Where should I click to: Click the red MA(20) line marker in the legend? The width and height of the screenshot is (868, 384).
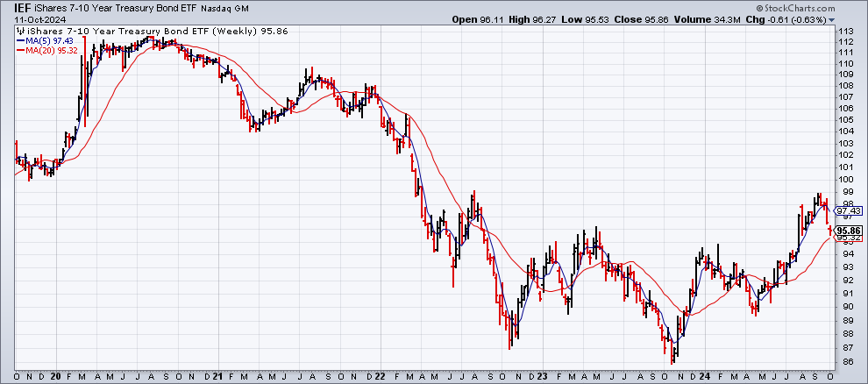(20, 50)
